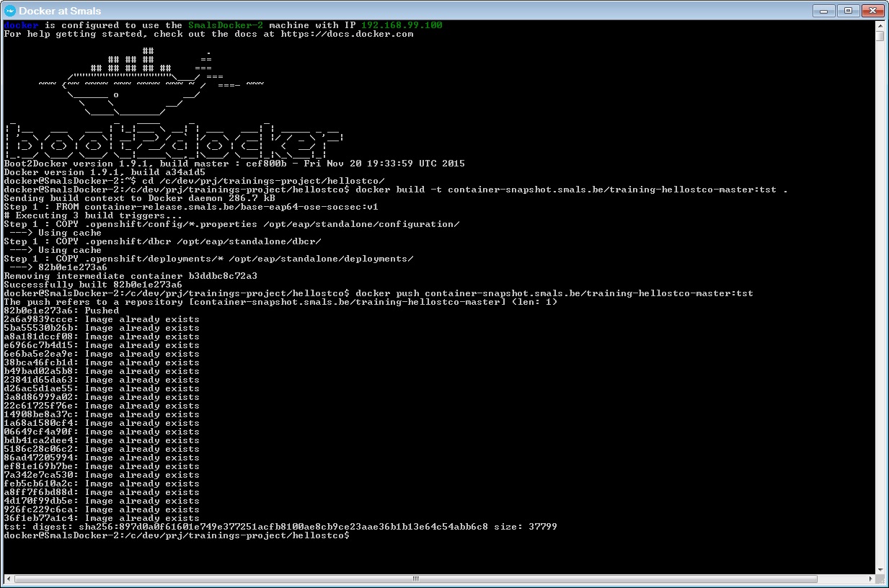Viewport: 889px width, 588px height.
Task: Maximize the Docker at Smals window
Action: (x=848, y=10)
